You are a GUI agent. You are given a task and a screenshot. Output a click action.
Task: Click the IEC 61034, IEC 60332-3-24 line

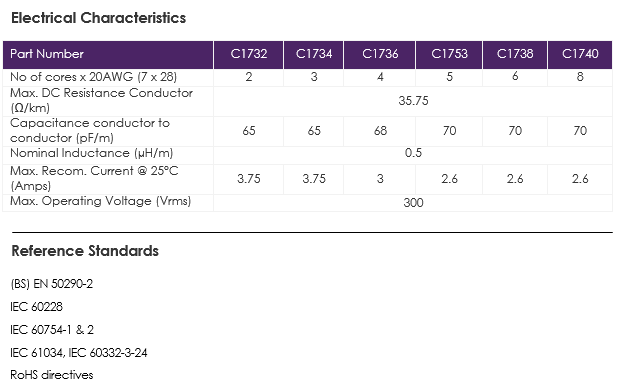(79, 353)
